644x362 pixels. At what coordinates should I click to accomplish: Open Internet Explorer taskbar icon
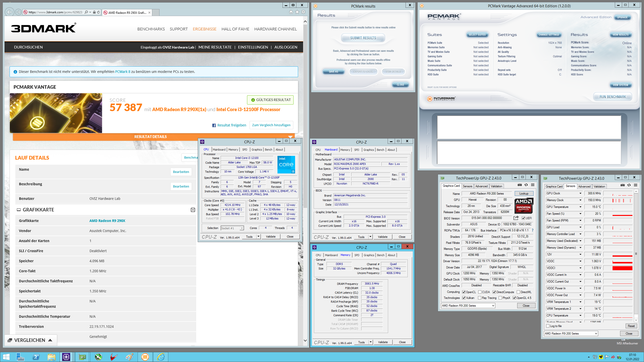tap(161, 357)
